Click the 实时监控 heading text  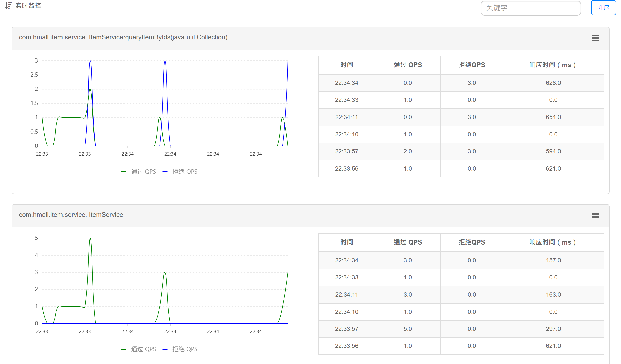pyautogui.click(x=28, y=6)
